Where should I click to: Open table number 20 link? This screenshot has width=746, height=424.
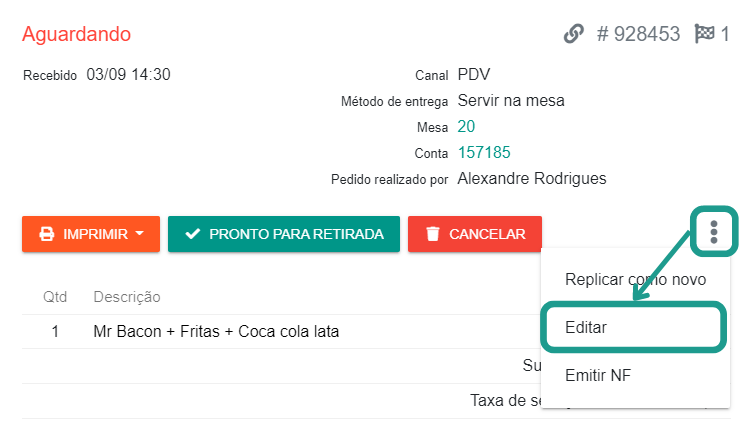tap(466, 126)
